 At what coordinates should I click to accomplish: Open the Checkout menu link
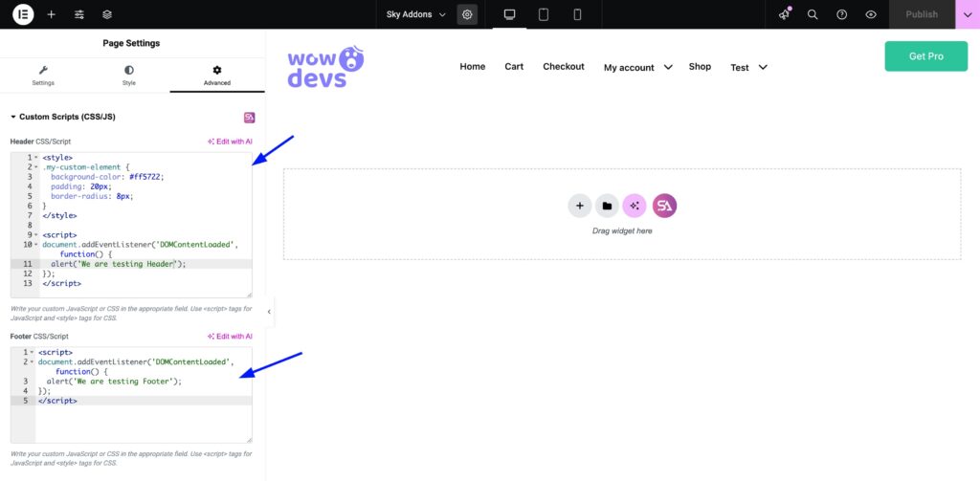[563, 66]
